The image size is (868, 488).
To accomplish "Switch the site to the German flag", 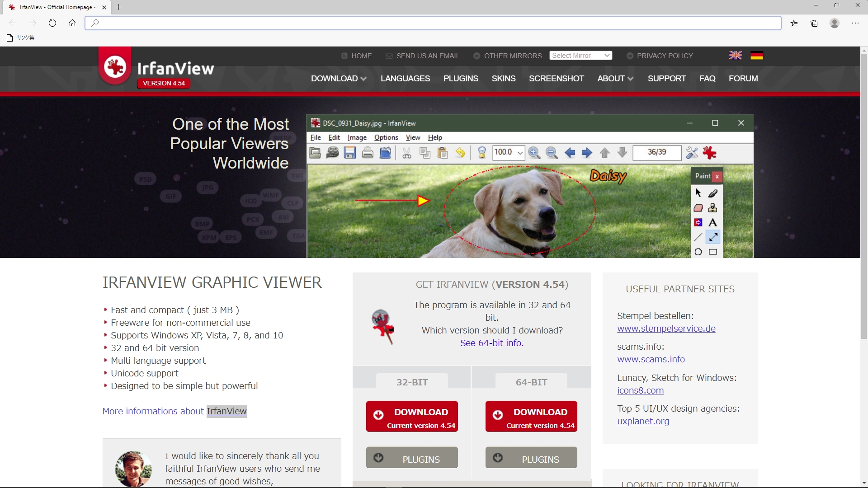I will click(756, 56).
